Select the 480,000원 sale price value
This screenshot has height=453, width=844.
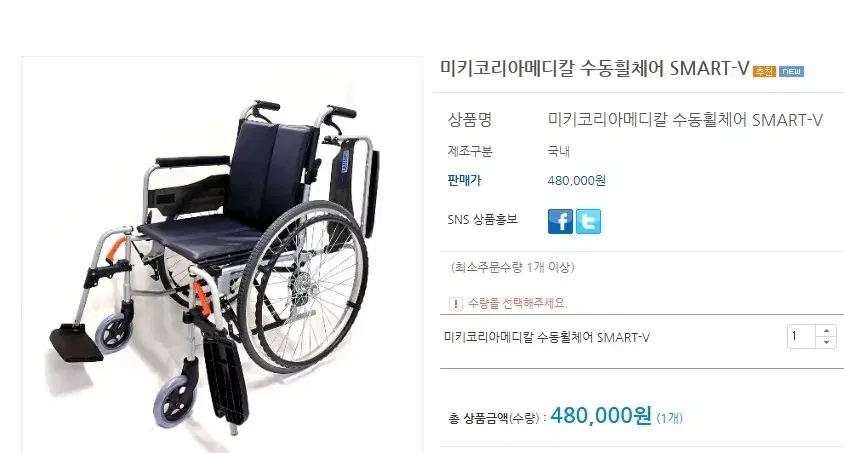pos(576,181)
